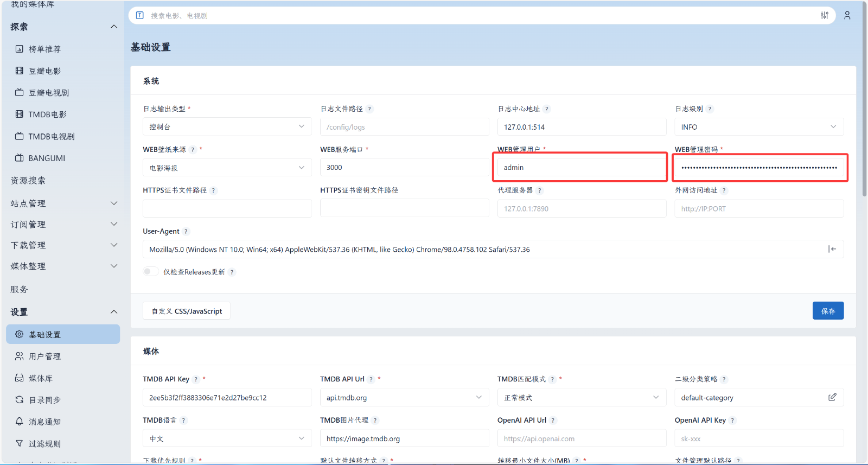Expand the TMDB匹配模式 dropdown
The image size is (868, 465).
[x=581, y=398]
